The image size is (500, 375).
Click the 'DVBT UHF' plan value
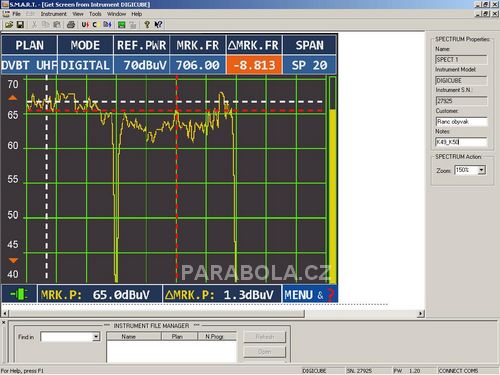click(29, 65)
